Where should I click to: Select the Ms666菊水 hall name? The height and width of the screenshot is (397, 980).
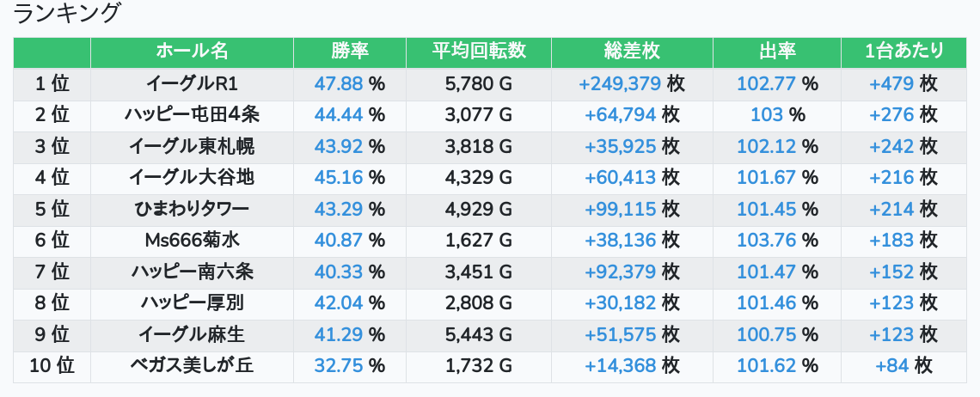point(192,241)
